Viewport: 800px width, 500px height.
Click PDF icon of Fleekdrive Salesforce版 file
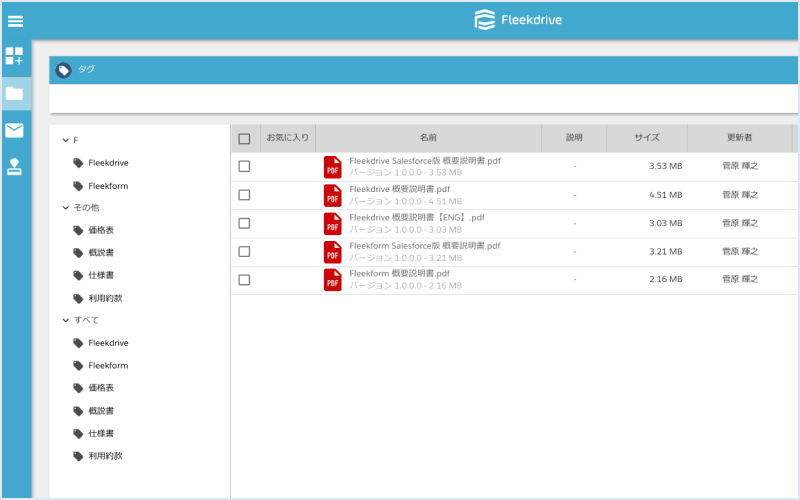(333, 167)
